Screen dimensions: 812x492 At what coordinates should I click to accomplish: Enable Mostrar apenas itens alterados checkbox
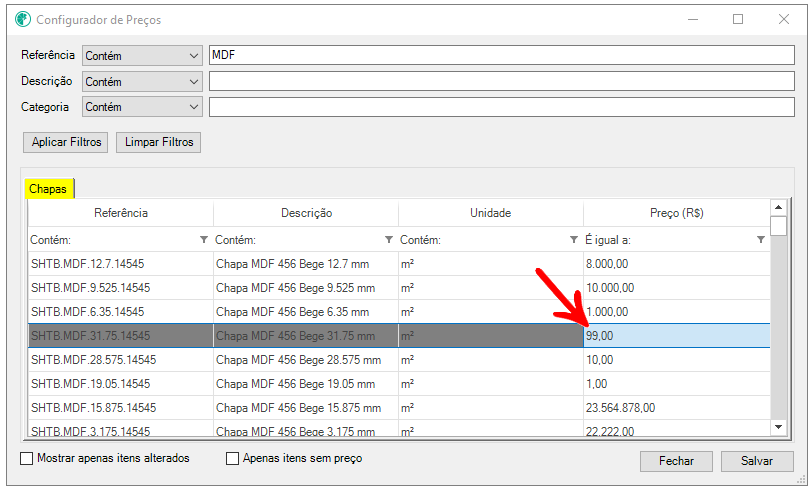26,458
